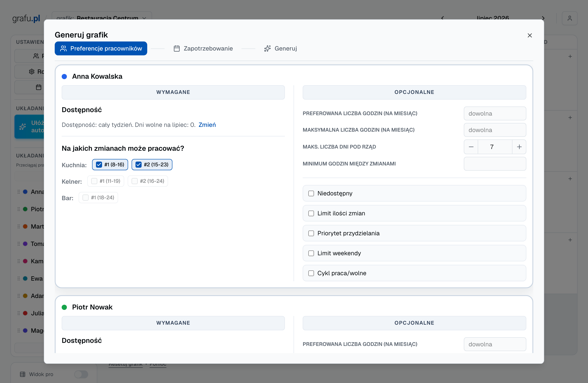This screenshot has width=588, height=383.
Task: Toggle the Widok pro switch
Action: tap(81, 374)
